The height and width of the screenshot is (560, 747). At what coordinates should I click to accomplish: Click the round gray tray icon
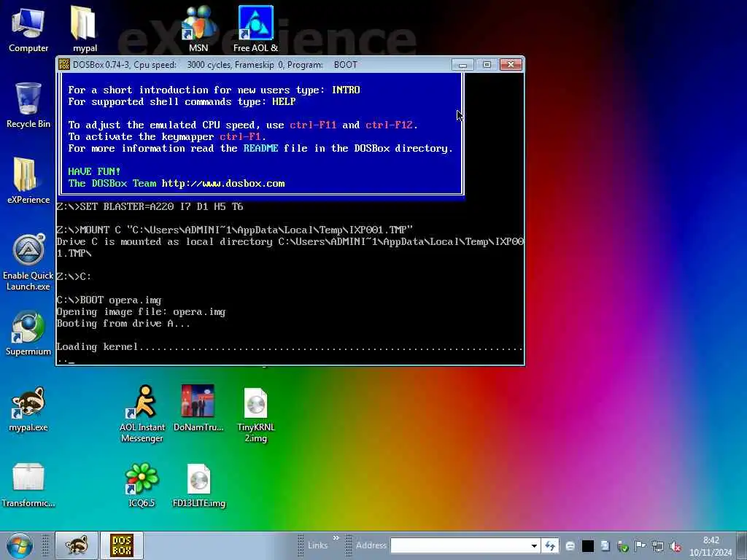click(570, 546)
